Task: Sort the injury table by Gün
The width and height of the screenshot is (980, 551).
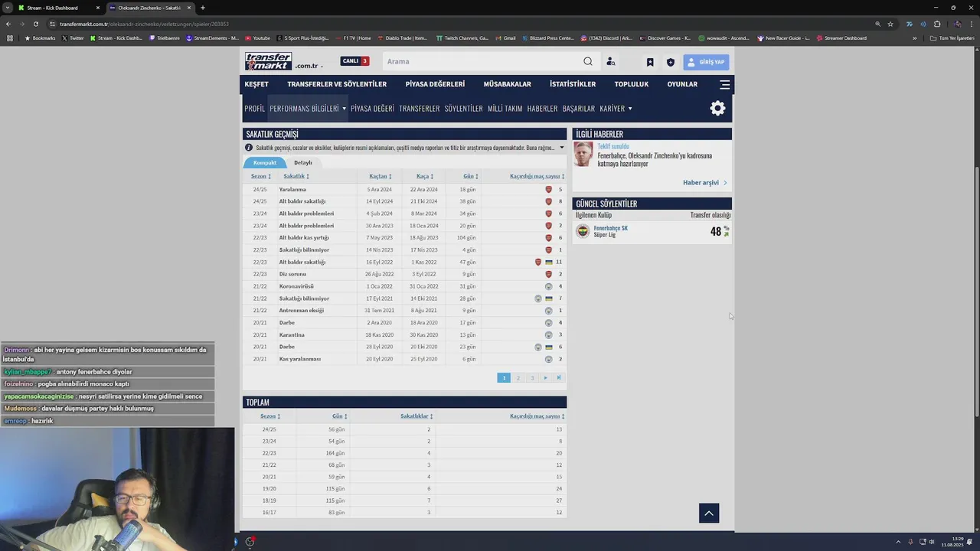Action: coord(471,177)
